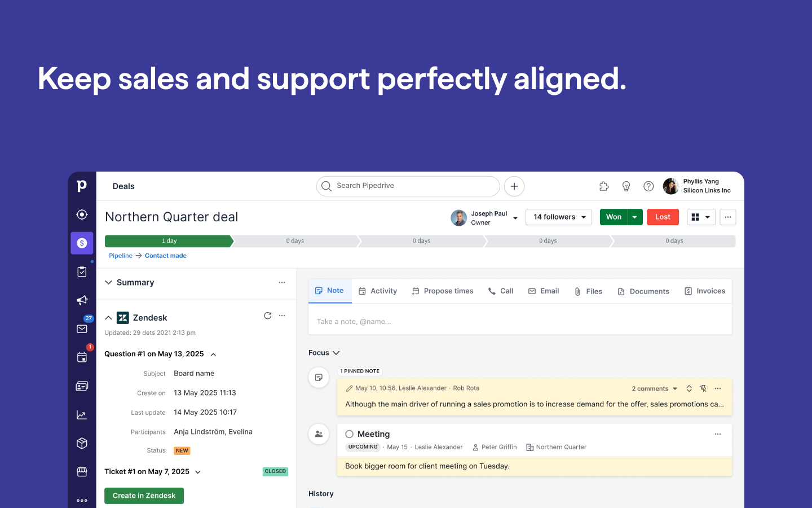Mark the Meeting activity as done

pos(350,434)
